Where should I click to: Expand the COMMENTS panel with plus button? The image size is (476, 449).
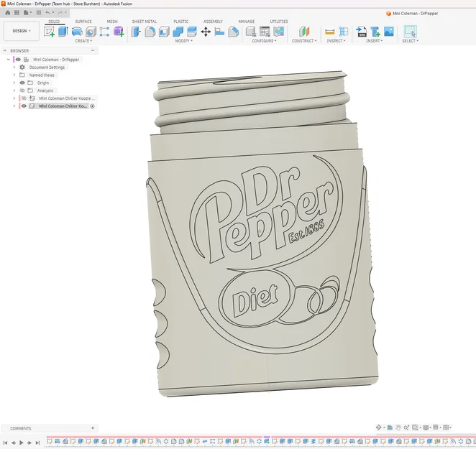[93, 428]
